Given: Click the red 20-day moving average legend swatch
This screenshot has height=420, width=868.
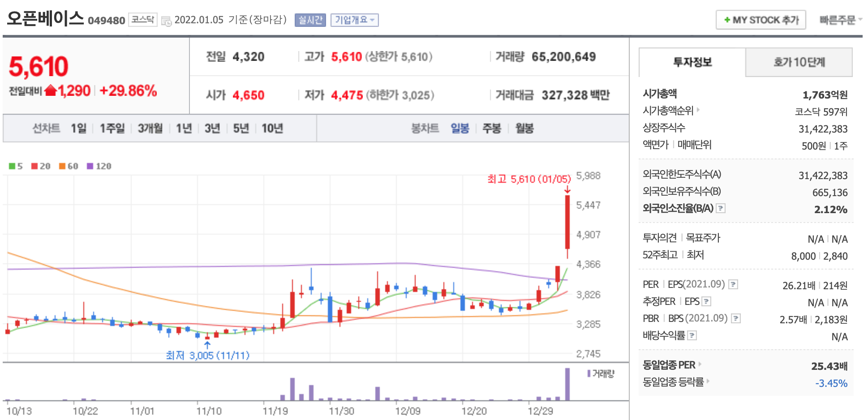Looking at the screenshot, I should pyautogui.click(x=34, y=166).
